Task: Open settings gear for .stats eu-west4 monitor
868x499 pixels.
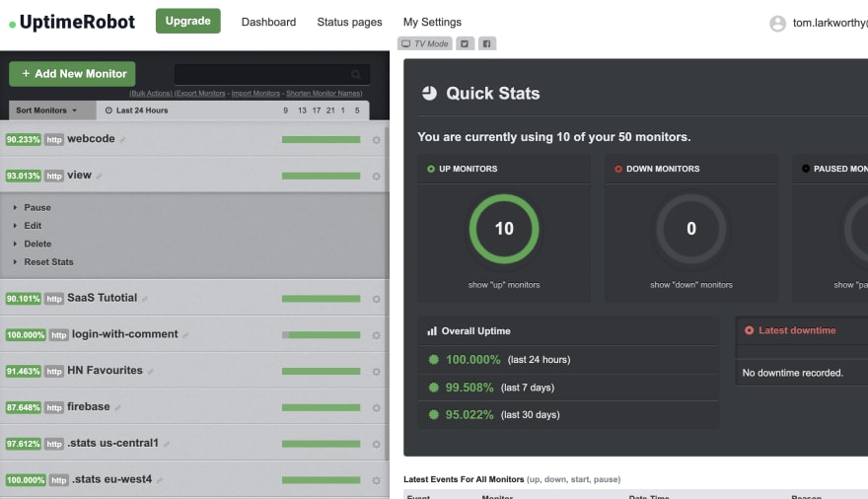Action: click(377, 480)
